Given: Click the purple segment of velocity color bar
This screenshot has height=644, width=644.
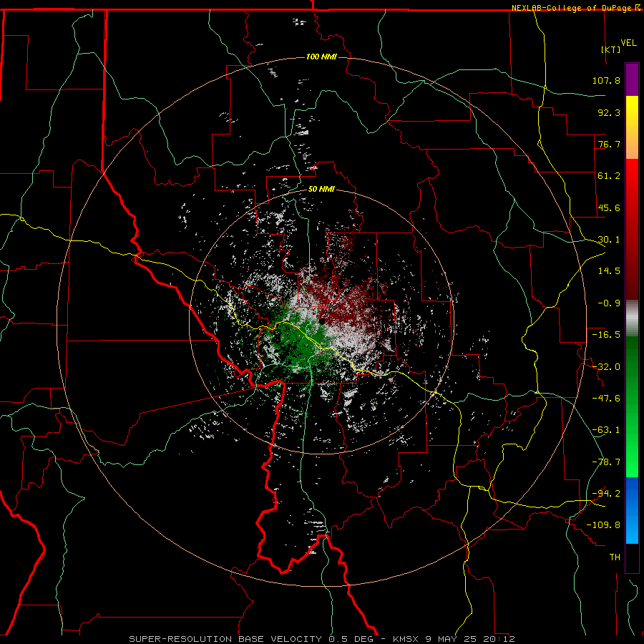Looking at the screenshot, I should coord(632,79).
